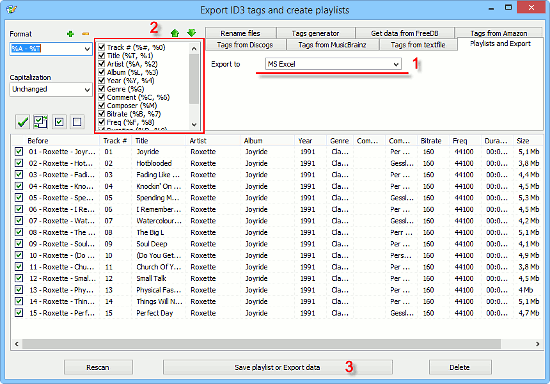The height and width of the screenshot is (384, 550).
Task: Sort by the Artist column header
Action: coord(212,141)
